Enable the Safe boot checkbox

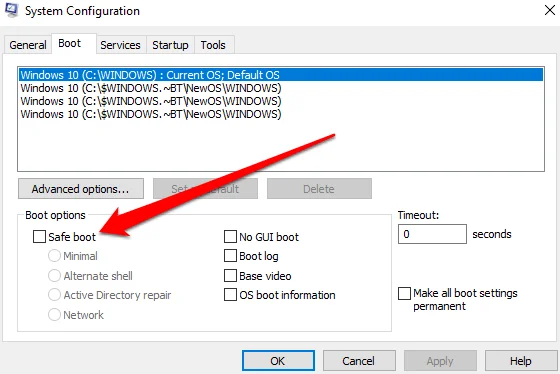click(39, 236)
